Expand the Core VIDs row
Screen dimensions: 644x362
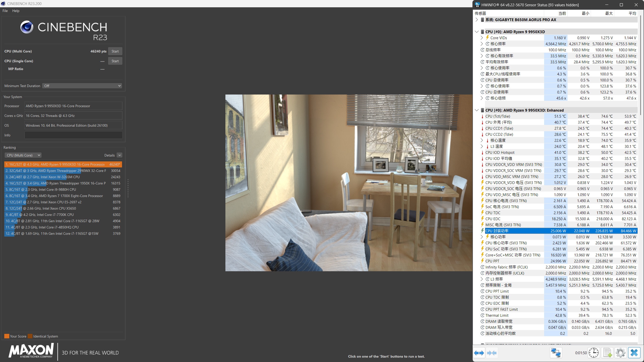[481, 38]
